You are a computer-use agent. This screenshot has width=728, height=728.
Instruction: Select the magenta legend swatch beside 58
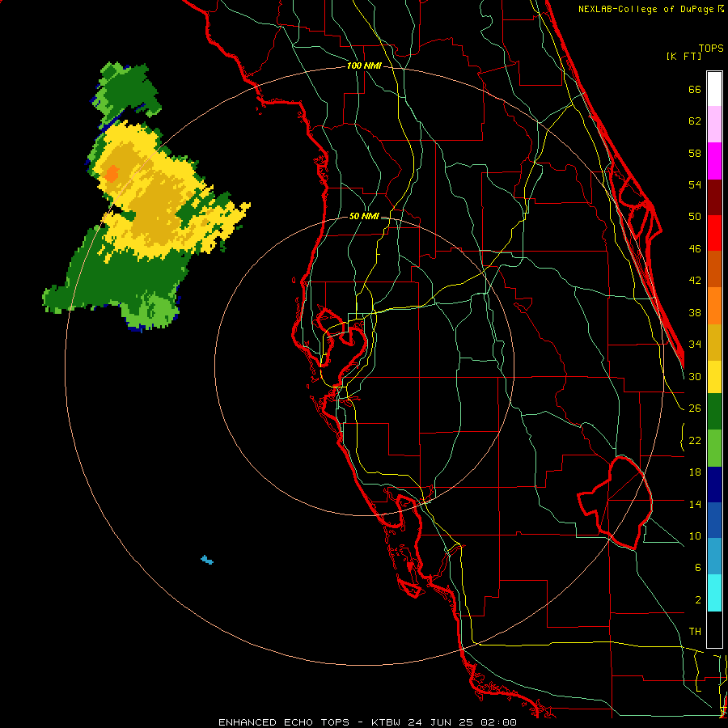pos(714,161)
